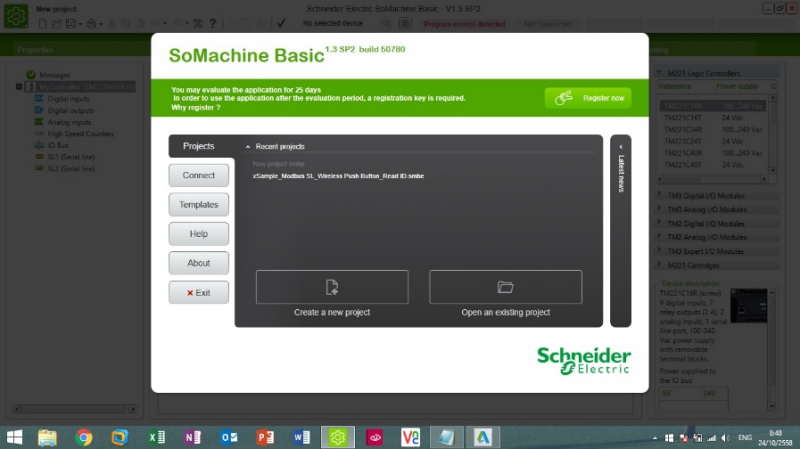Expand TM3 Expert I/O Modules catalog section
Image resolution: width=800 pixels, height=449 pixels.
(659, 251)
